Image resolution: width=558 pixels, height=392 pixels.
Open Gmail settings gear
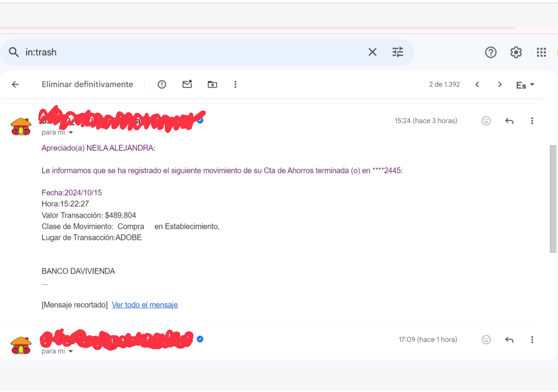[516, 53]
